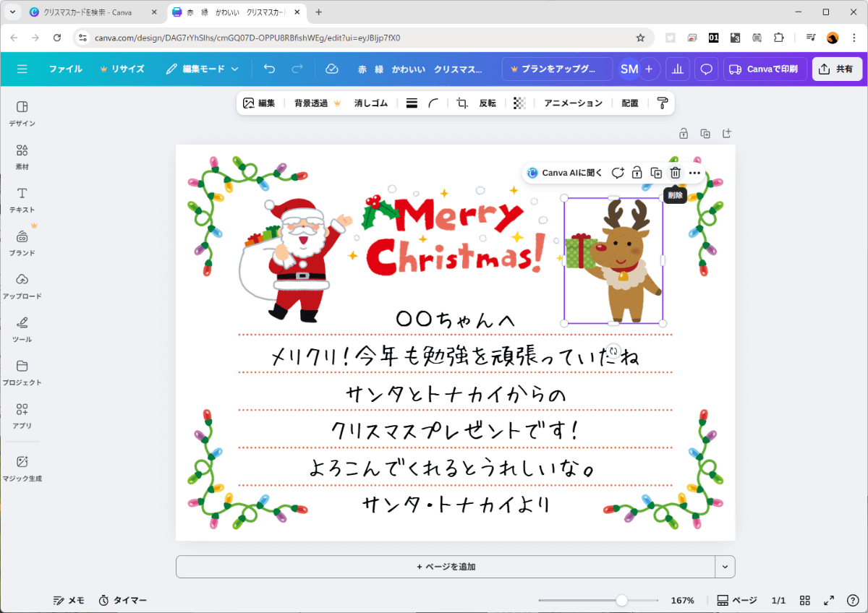This screenshot has width=868, height=613.
Task: Click the 167% zoom percentage
Action: pyautogui.click(x=682, y=601)
